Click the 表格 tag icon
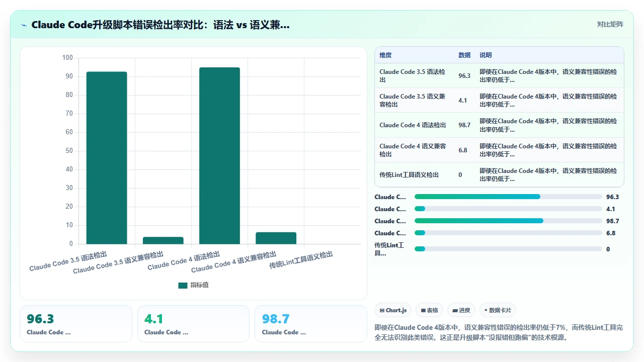The width and height of the screenshot is (644, 362). coord(424,311)
